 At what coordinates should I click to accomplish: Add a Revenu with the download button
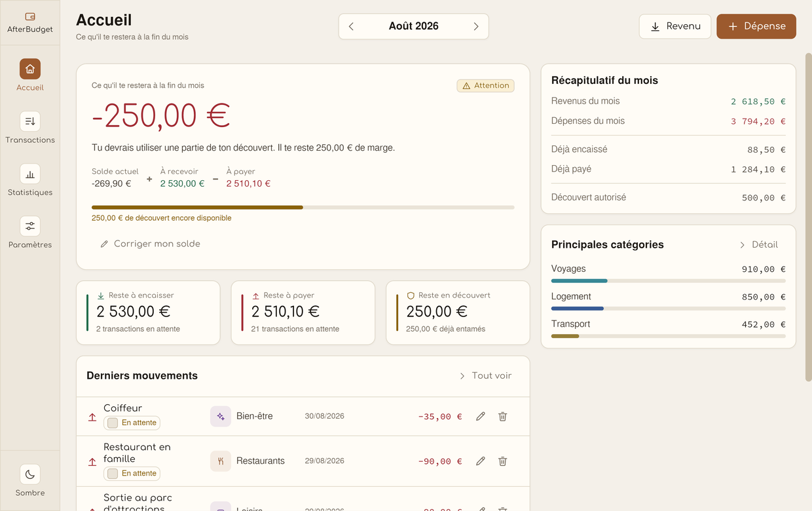pos(675,26)
